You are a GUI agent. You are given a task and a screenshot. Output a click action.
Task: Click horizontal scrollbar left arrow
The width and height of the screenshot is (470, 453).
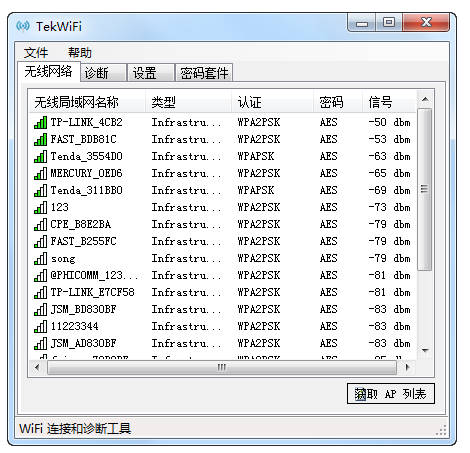tap(37, 367)
